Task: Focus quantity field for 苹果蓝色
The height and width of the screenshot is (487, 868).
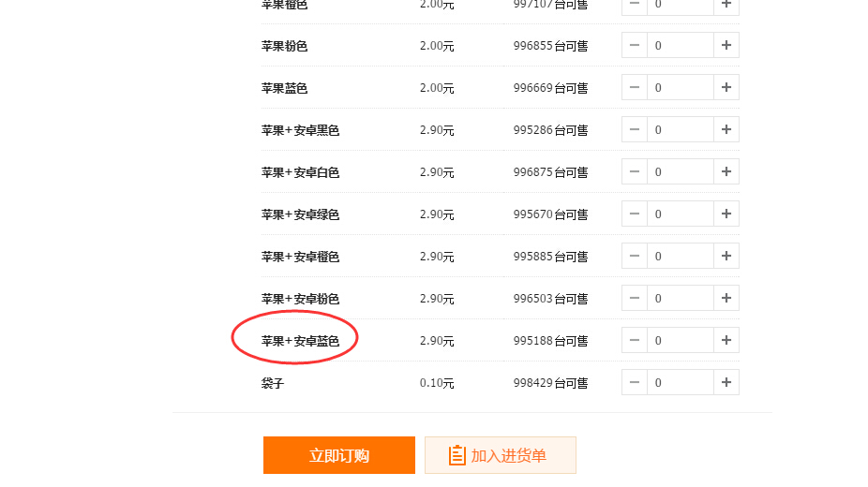Action: tap(681, 87)
